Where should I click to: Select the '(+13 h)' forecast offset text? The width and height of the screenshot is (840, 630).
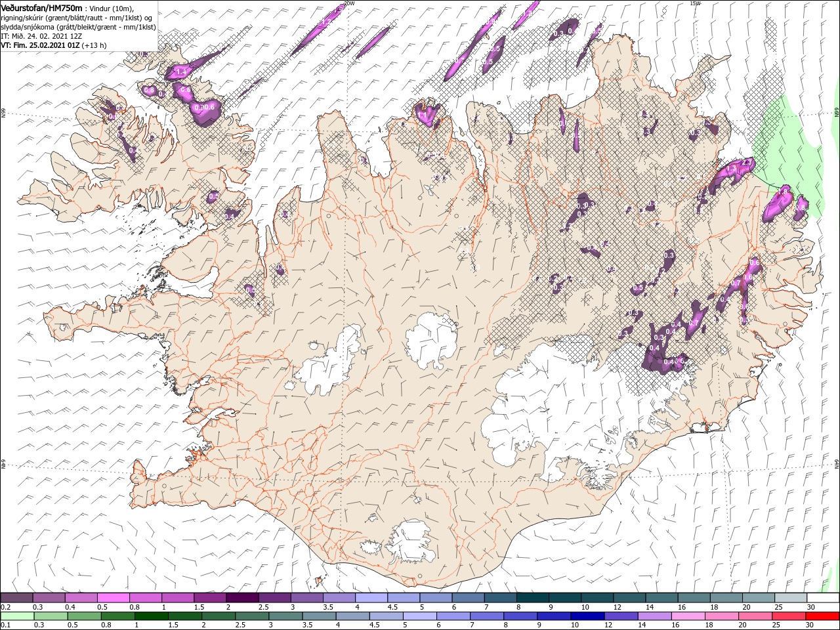tap(94, 45)
